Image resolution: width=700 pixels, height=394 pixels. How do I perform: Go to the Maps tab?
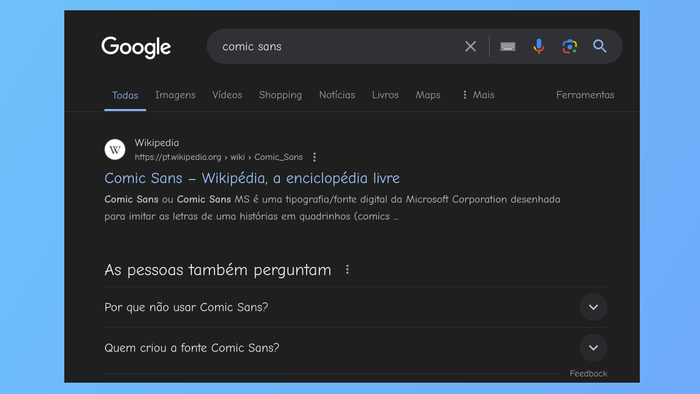tap(428, 95)
